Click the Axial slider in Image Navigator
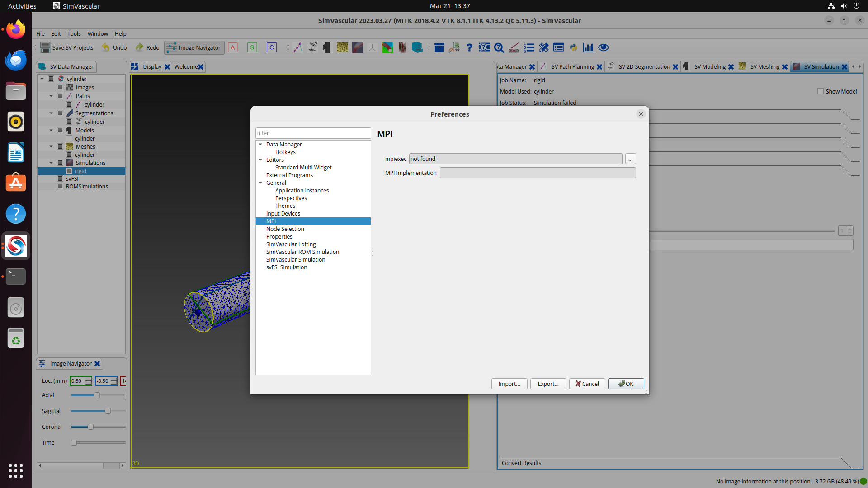Viewport: 868px width, 488px height. tap(98, 395)
